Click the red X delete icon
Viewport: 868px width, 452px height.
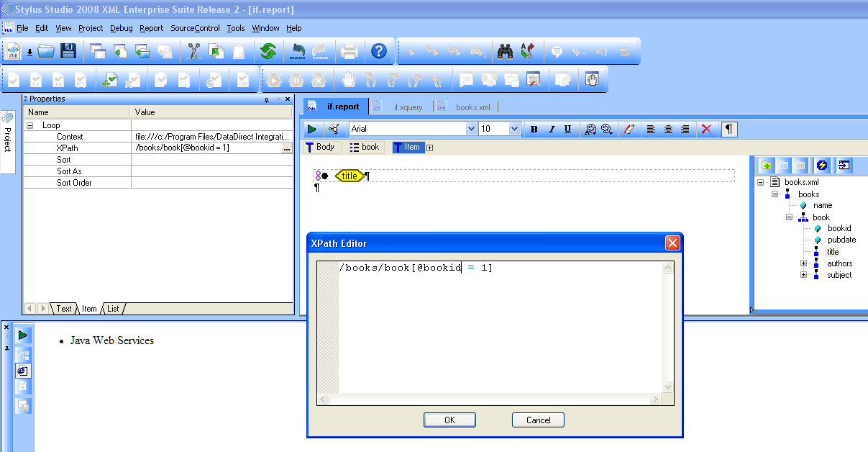tap(706, 129)
